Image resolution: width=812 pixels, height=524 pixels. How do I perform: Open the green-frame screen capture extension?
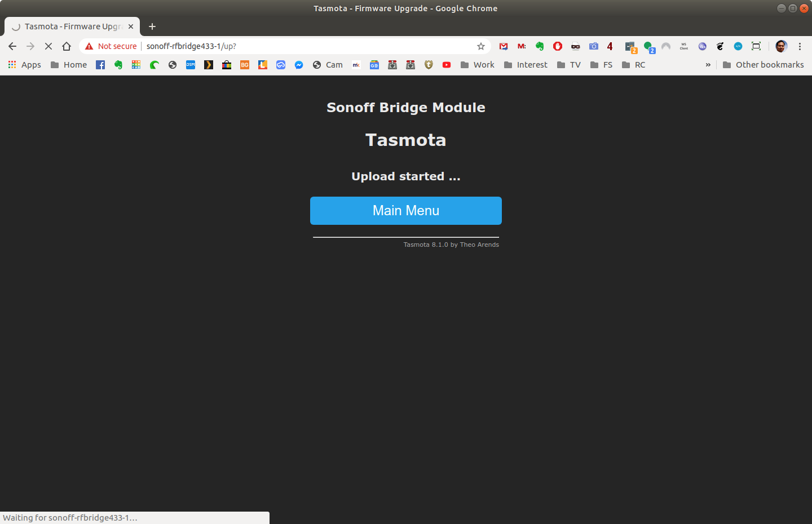(x=756, y=46)
